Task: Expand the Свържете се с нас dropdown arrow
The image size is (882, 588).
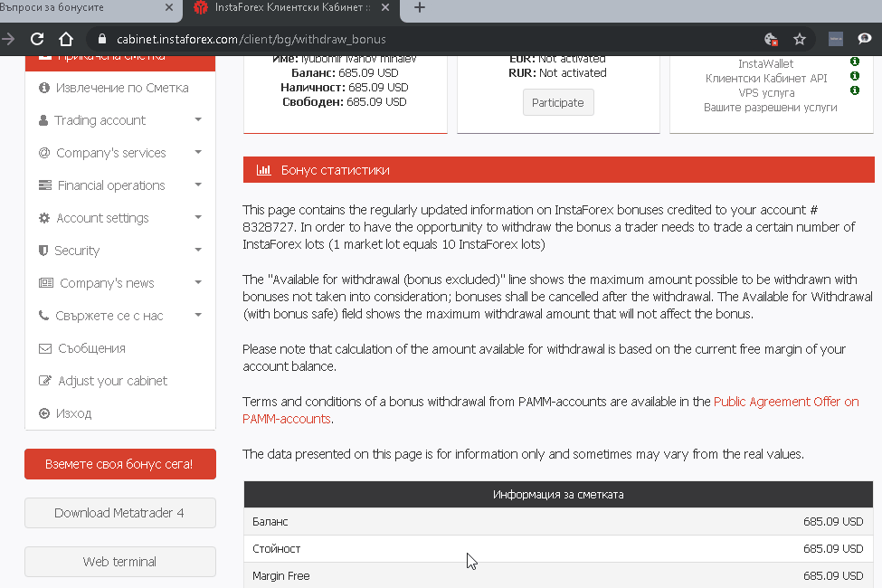Action: 198,315
